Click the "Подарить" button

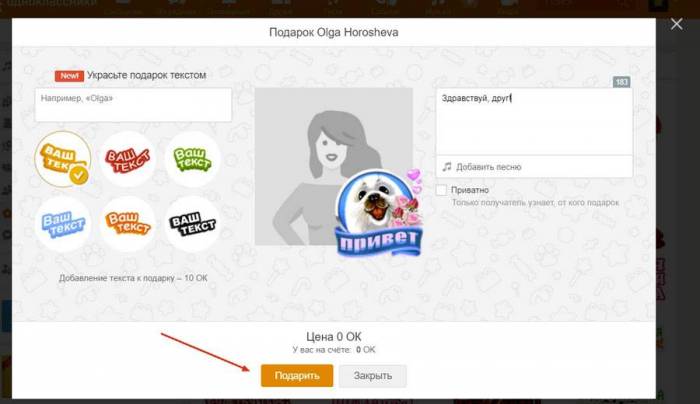pos(297,375)
